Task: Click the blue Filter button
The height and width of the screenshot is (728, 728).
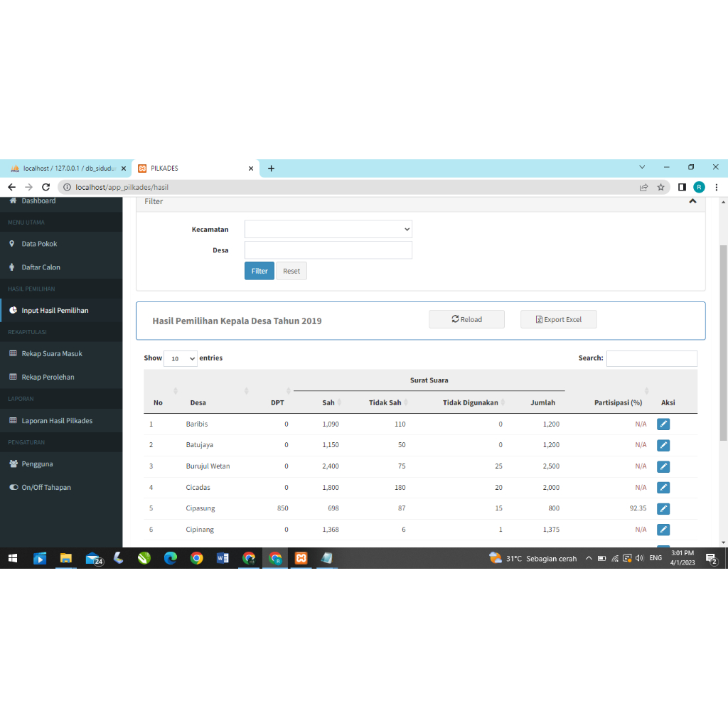Action: 259,271
